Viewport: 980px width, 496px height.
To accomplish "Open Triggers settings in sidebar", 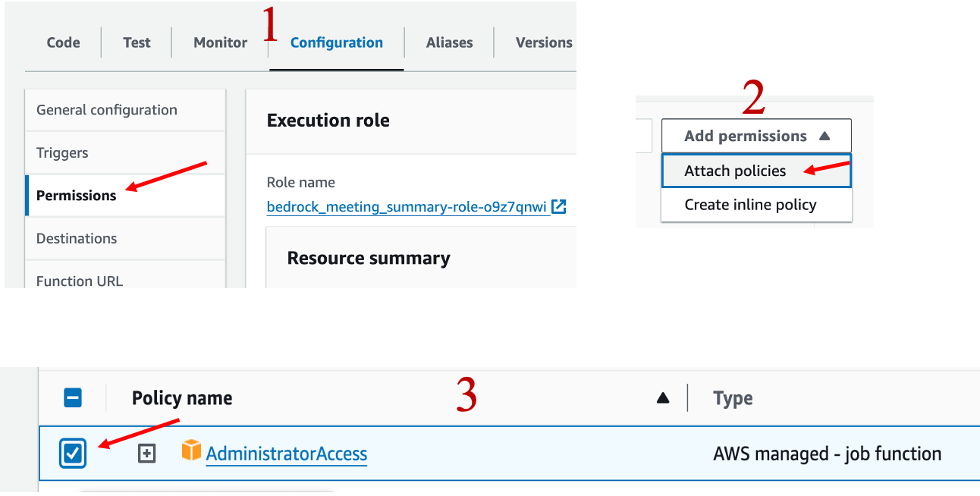I will (x=62, y=152).
